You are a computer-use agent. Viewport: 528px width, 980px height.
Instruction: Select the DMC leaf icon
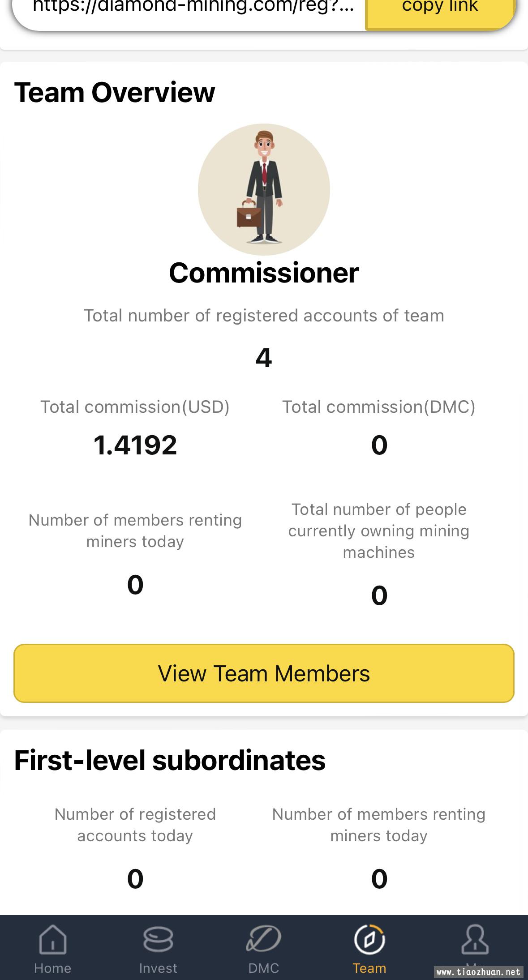264,939
